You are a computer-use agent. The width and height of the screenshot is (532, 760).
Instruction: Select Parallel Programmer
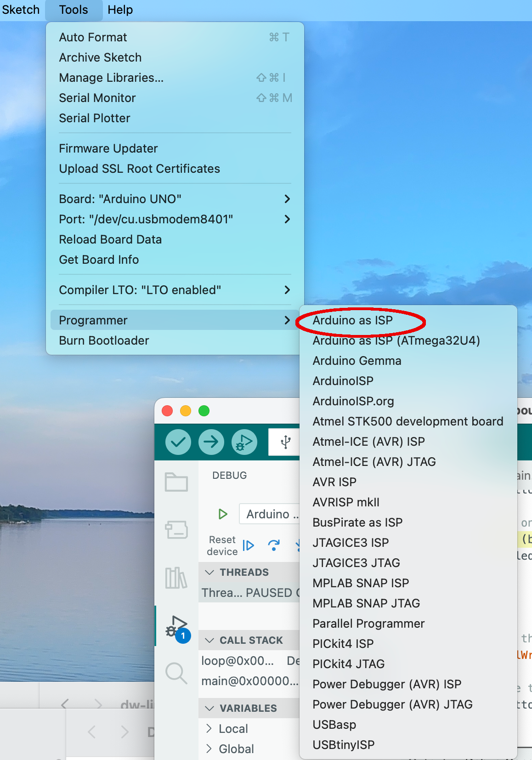(x=408, y=624)
